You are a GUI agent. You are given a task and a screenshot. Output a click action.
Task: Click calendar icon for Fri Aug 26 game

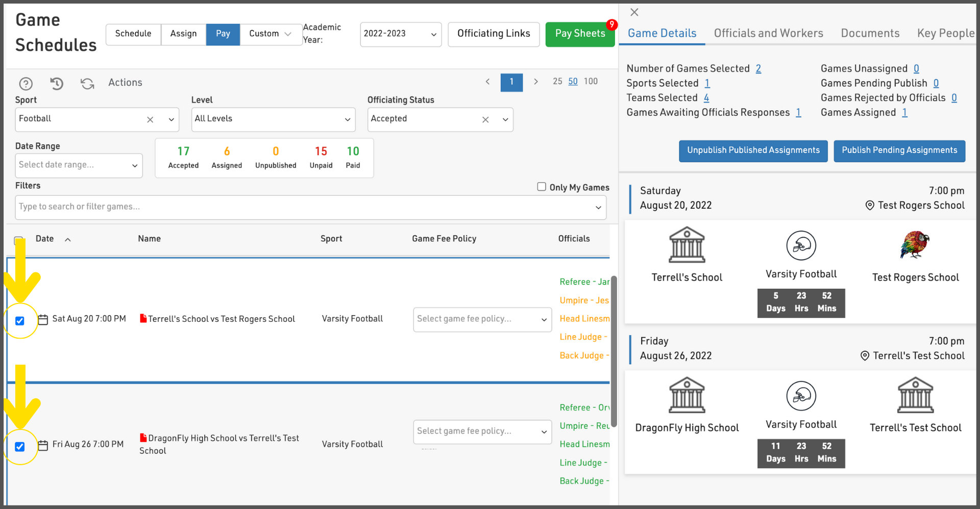point(43,445)
